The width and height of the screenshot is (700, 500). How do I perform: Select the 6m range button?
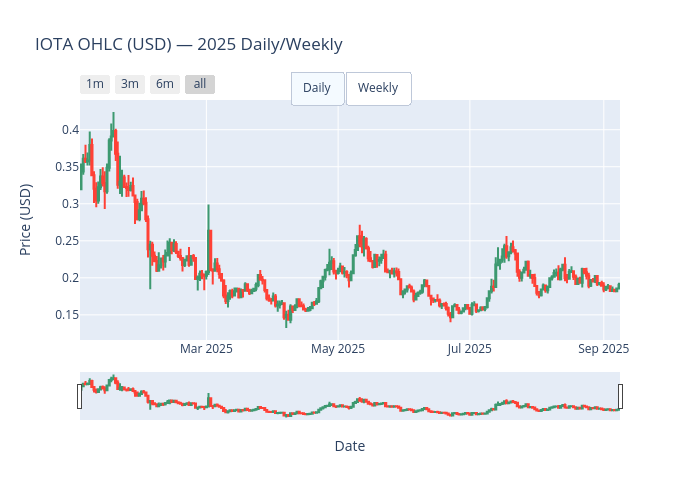tap(165, 84)
